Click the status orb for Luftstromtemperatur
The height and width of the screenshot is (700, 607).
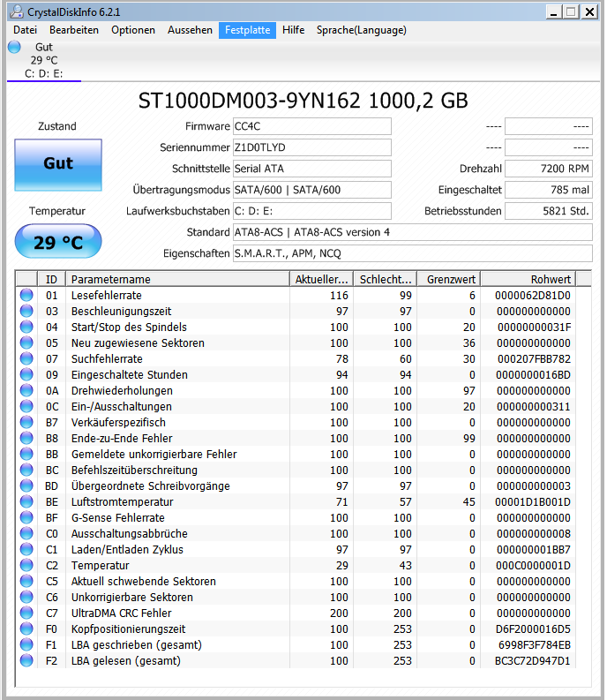point(26,501)
